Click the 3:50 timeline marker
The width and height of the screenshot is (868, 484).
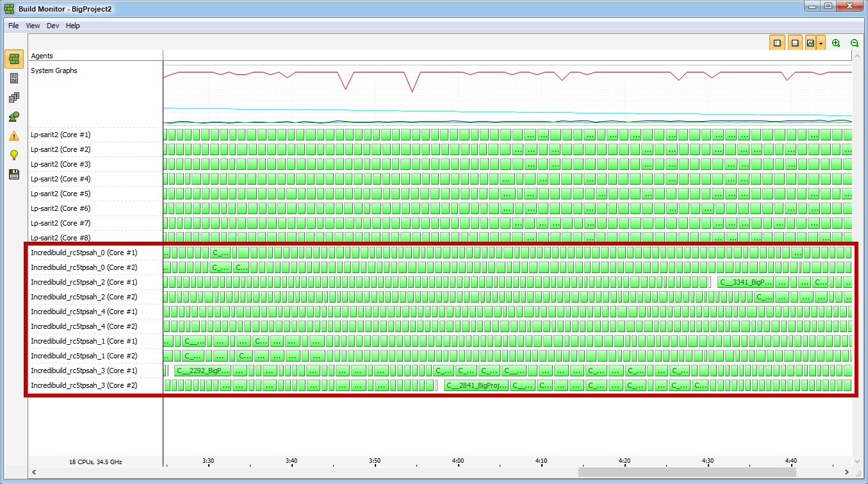(375, 460)
